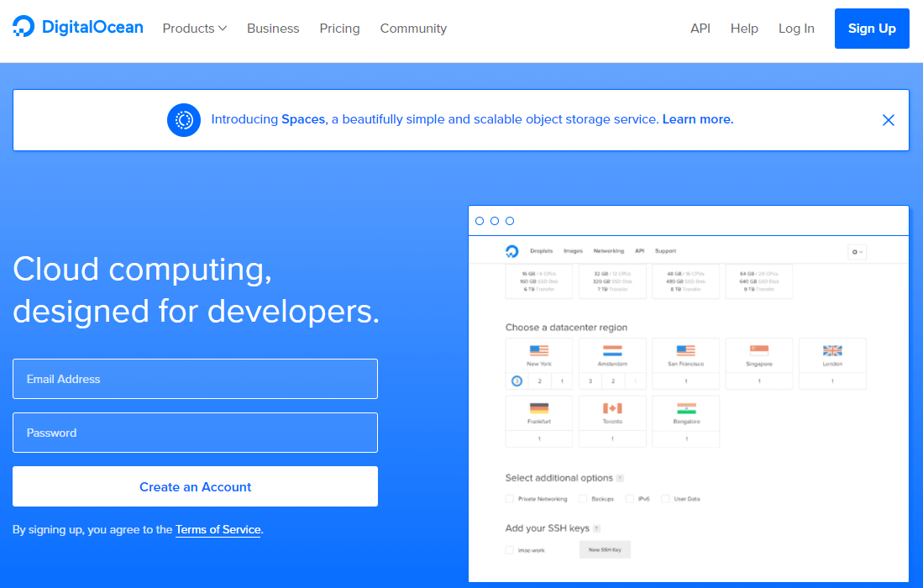Click inside the Email Address field
This screenshot has height=588, width=923.
click(x=195, y=379)
